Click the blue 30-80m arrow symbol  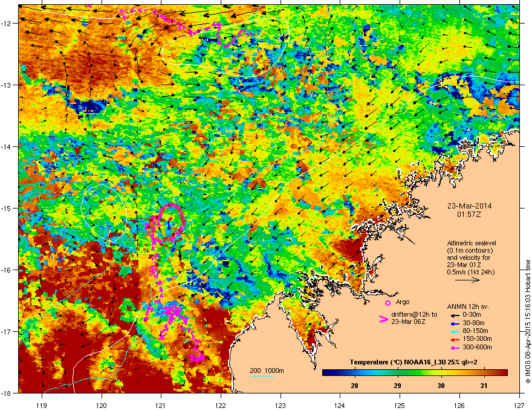(x=455, y=324)
